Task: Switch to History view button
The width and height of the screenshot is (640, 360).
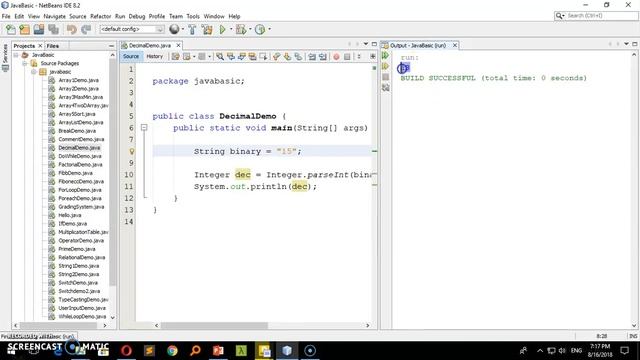Action: (x=154, y=57)
